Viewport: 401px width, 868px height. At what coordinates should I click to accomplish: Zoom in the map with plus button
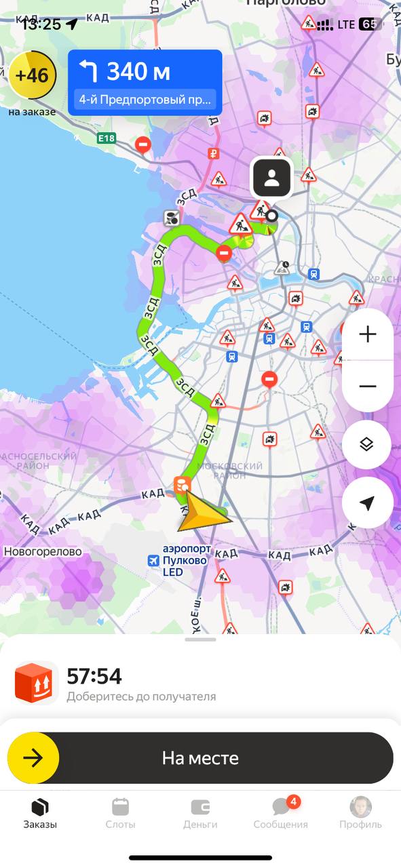pos(367,334)
